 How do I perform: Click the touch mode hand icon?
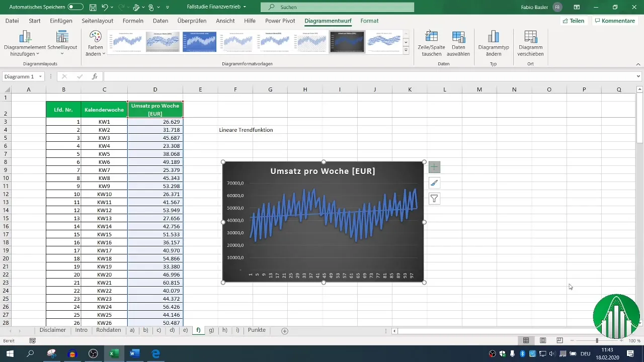tap(151, 8)
